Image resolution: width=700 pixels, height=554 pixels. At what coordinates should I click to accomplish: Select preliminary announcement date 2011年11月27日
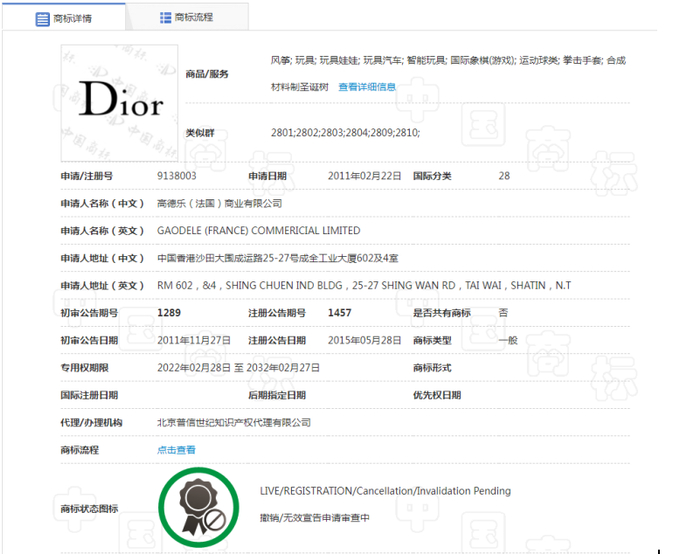(x=194, y=340)
